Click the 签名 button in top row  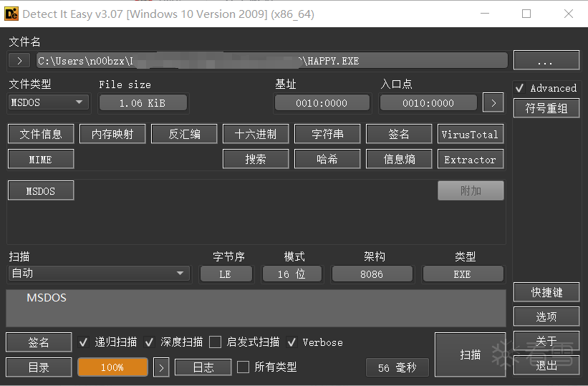click(399, 134)
